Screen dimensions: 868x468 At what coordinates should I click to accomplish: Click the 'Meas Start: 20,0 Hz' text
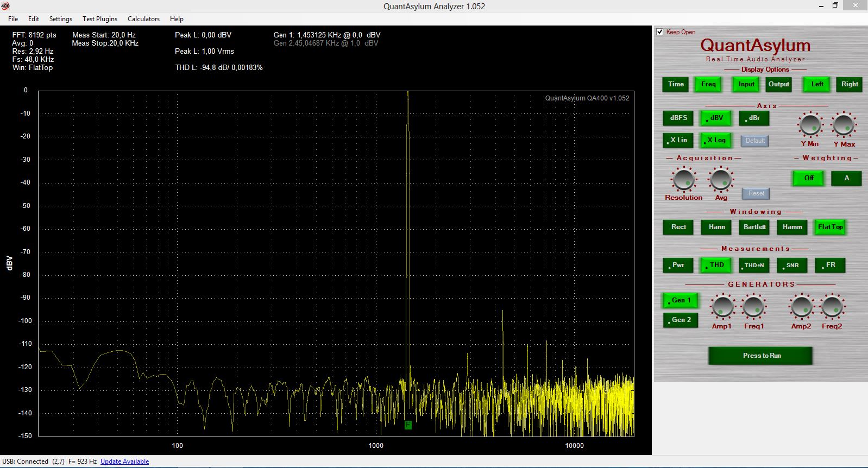point(104,35)
